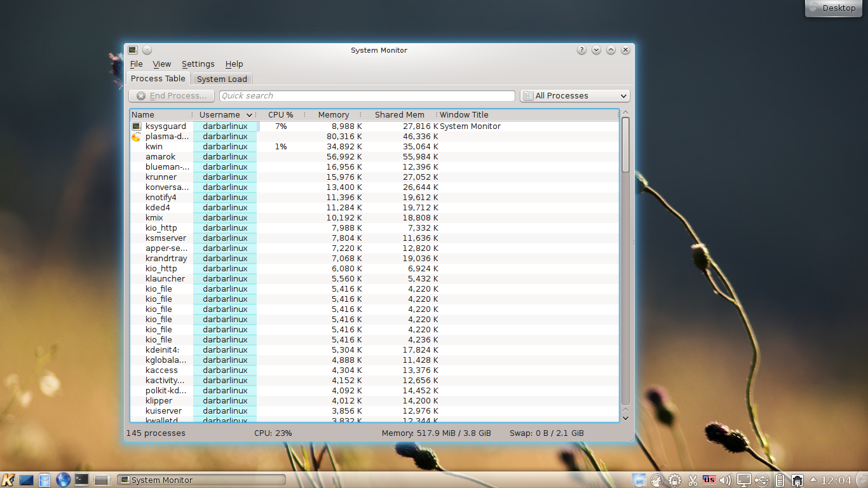Open the Amarok icon in system tray
The height and width of the screenshot is (488, 868).
(x=657, y=480)
